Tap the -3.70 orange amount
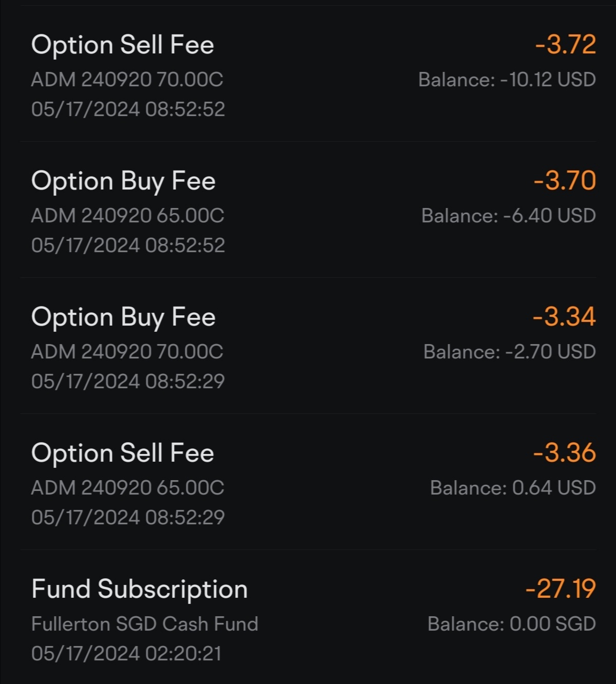The width and height of the screenshot is (616, 684). click(x=565, y=181)
